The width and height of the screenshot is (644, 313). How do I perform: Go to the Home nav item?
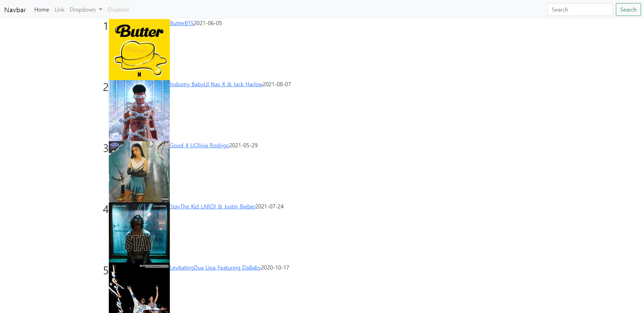pyautogui.click(x=42, y=10)
